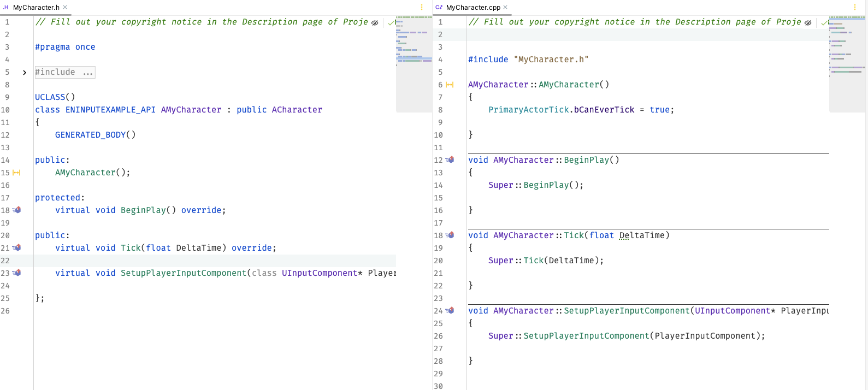Screen dimensions: 868x390
Task: Click the "MyCharacter.h" include string in cpp
Action: [x=551, y=60]
